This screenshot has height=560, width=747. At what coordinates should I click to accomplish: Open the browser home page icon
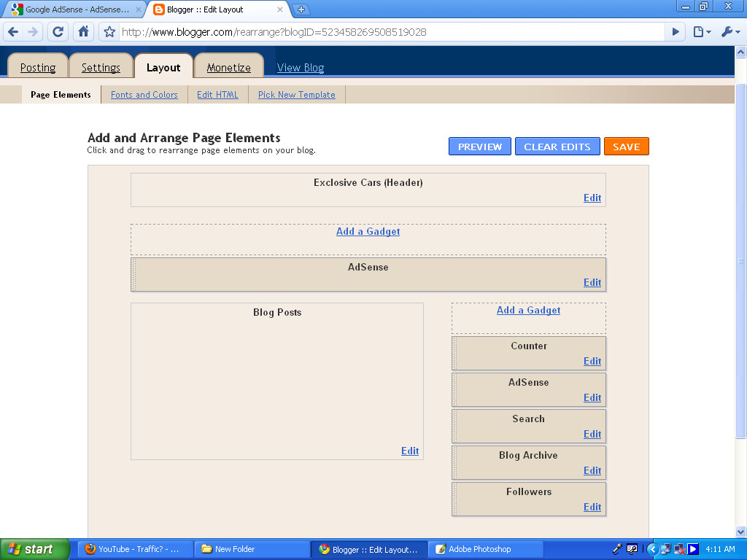[83, 32]
